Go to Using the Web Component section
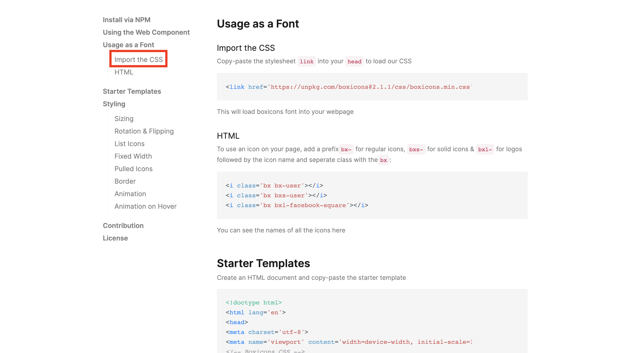 tap(146, 32)
